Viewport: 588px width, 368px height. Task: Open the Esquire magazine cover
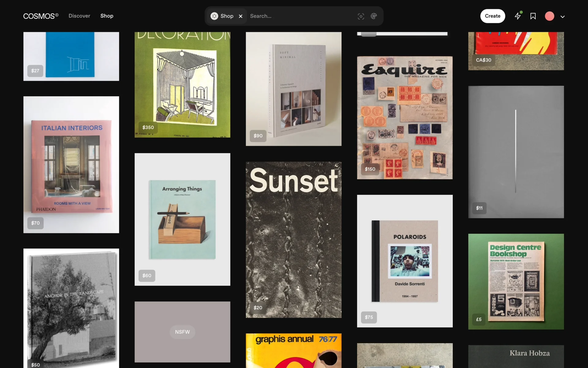pyautogui.click(x=405, y=117)
